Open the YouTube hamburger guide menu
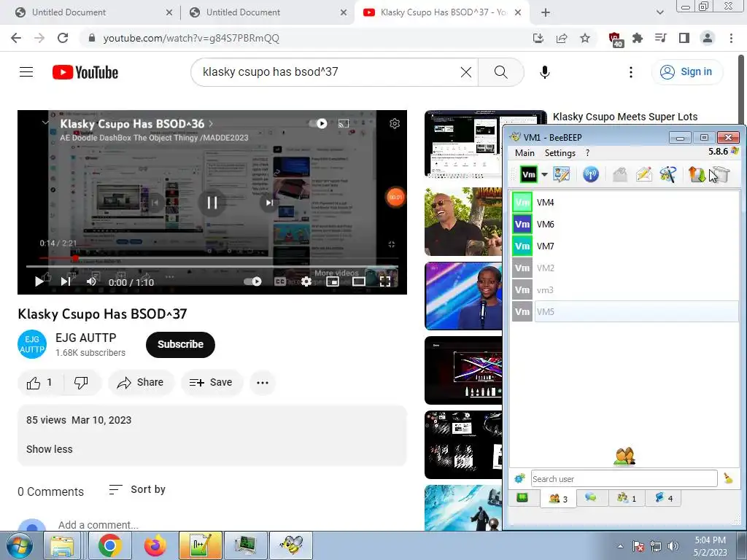Viewport: 747px width, 560px height. 26,72
